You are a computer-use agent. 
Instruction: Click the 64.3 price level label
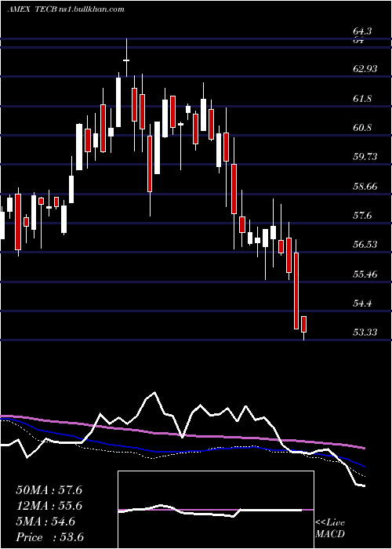(x=362, y=31)
